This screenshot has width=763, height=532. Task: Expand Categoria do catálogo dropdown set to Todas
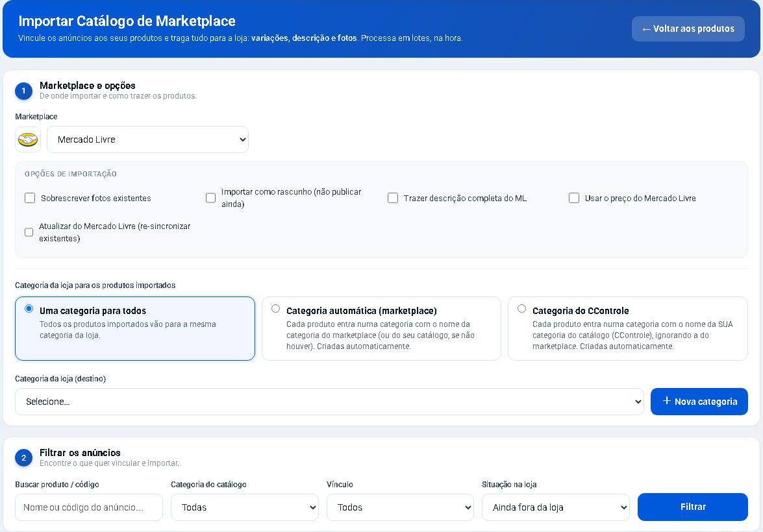click(245, 507)
